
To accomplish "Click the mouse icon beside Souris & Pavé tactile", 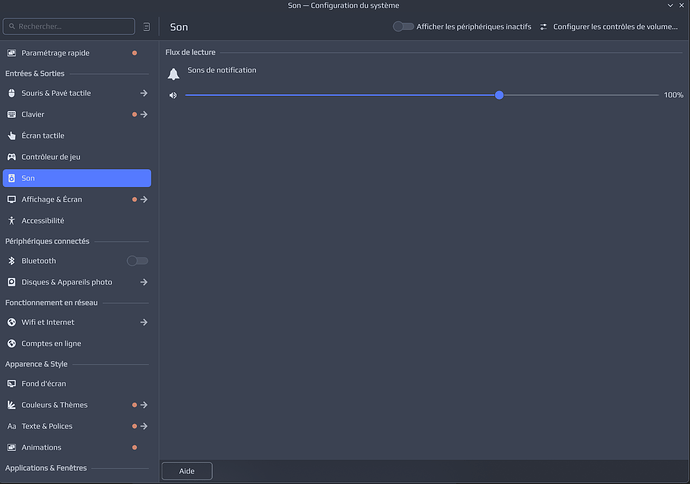I will coord(12,93).
